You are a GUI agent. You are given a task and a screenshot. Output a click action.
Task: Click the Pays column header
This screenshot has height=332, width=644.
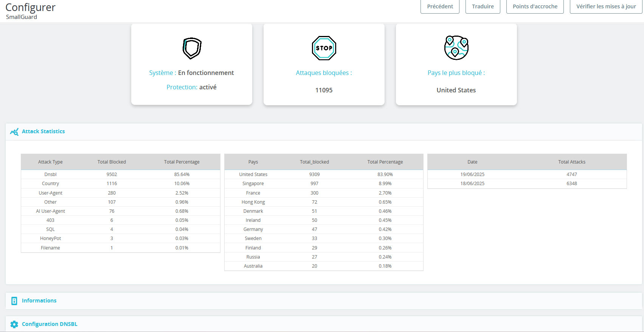[x=253, y=162]
